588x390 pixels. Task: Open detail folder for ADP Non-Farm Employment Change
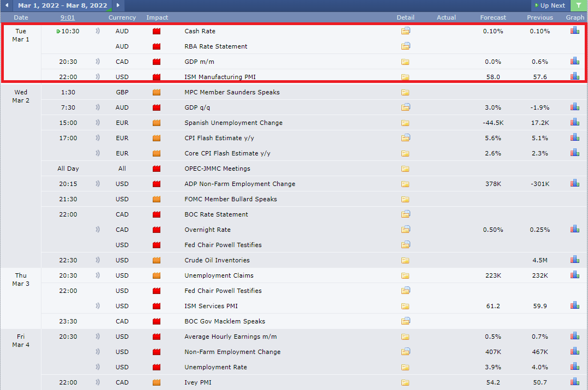(405, 184)
